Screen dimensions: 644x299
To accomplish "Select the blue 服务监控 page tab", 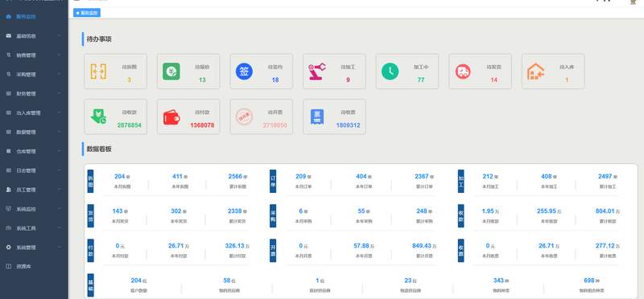I will (x=87, y=13).
